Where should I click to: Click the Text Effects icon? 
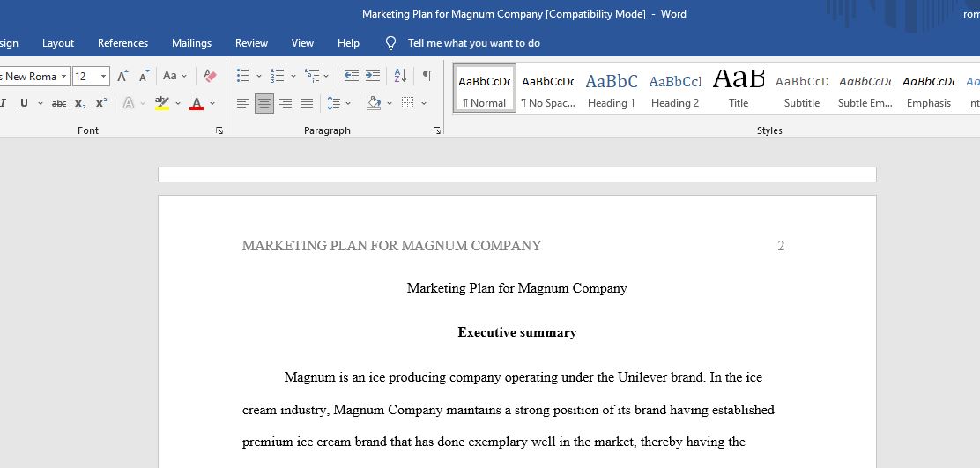point(129,103)
